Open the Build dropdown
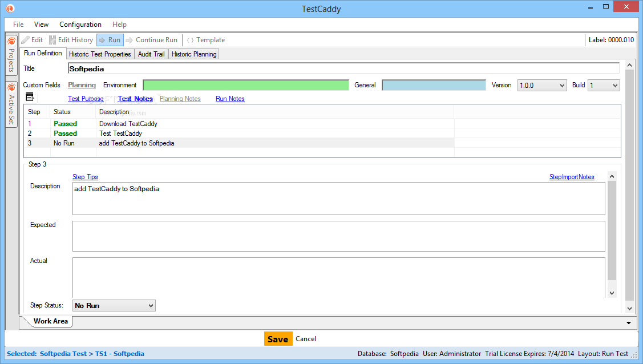Viewport: 643px width, 364px height. pos(604,85)
